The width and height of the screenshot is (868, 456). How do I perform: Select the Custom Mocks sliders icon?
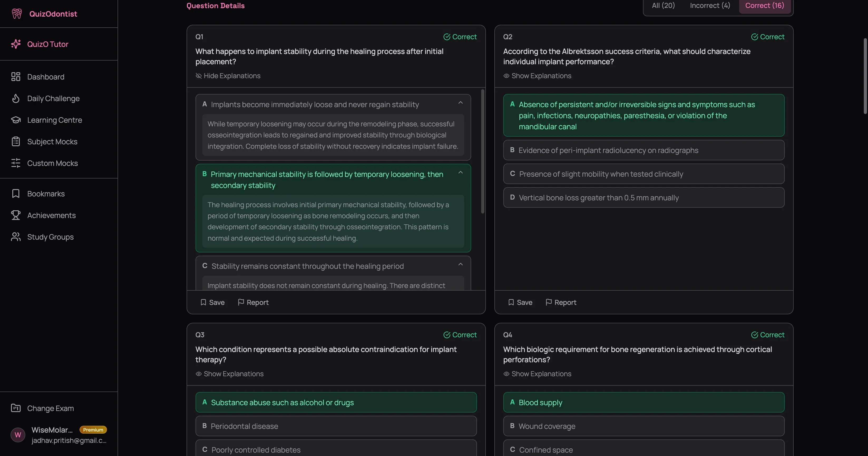pos(16,163)
